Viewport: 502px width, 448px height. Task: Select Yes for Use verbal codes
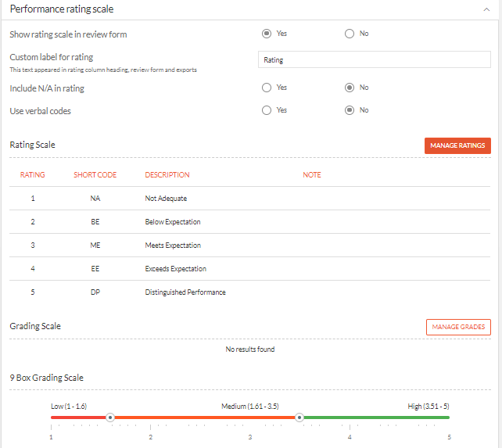267,110
